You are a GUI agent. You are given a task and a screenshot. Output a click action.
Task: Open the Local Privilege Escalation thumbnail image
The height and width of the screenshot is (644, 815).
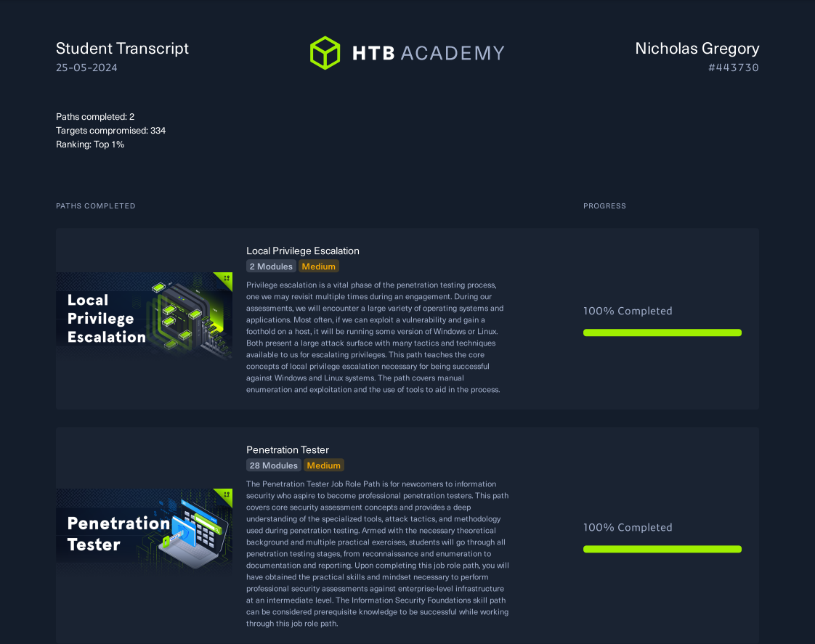point(144,316)
